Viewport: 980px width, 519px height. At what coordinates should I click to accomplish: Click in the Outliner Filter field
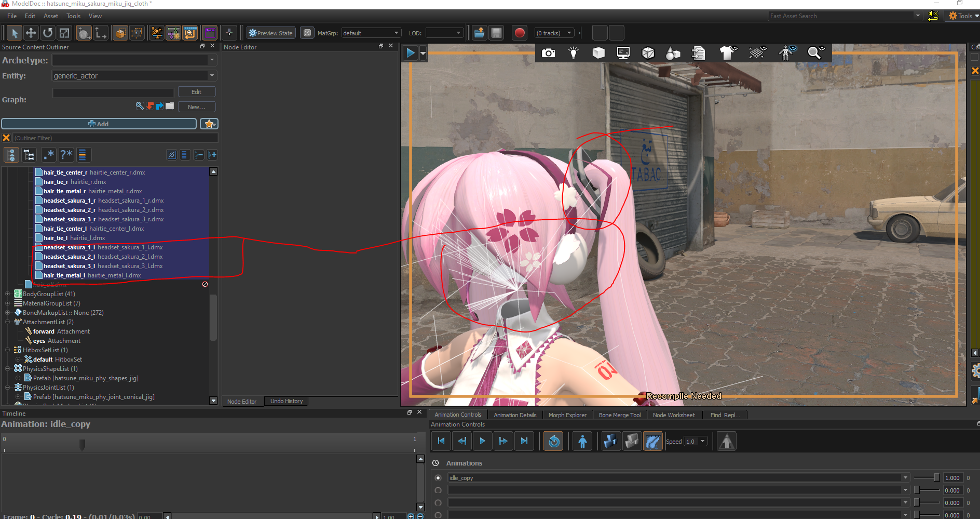pos(115,138)
